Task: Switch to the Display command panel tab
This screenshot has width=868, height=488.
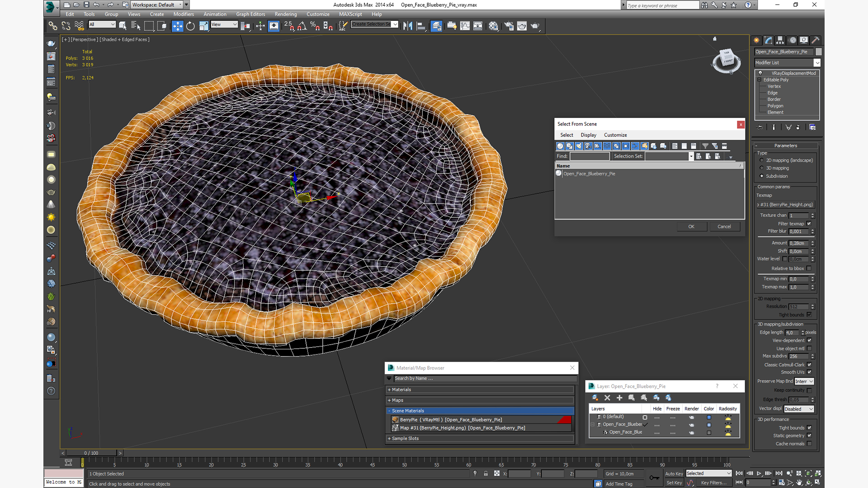Action: 804,40
